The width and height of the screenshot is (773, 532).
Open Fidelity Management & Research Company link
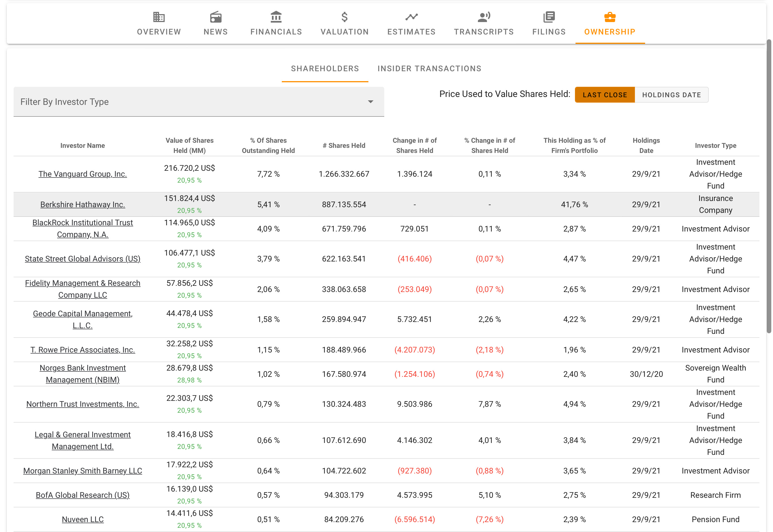[82, 289]
